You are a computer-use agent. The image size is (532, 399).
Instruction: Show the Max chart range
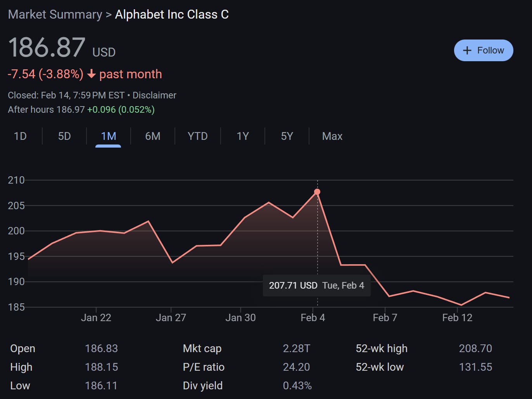(x=332, y=136)
